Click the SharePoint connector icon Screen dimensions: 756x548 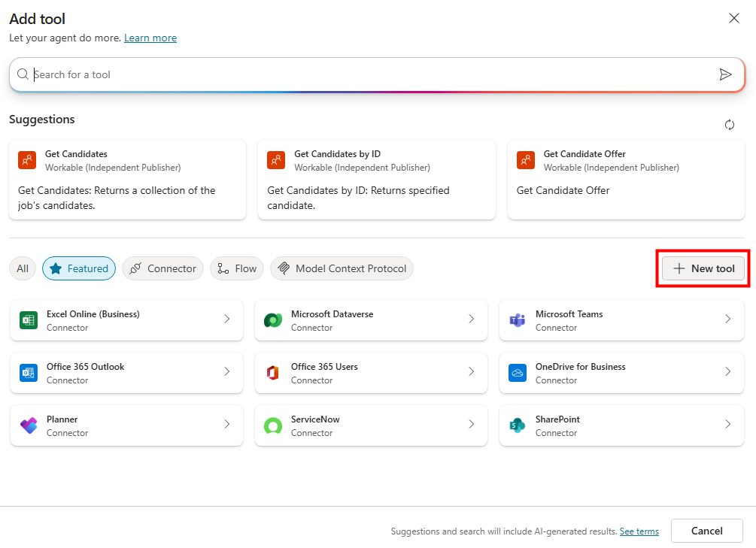pos(518,425)
